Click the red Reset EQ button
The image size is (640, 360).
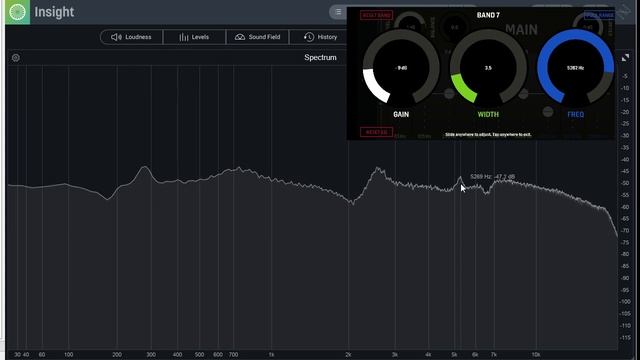click(x=376, y=132)
